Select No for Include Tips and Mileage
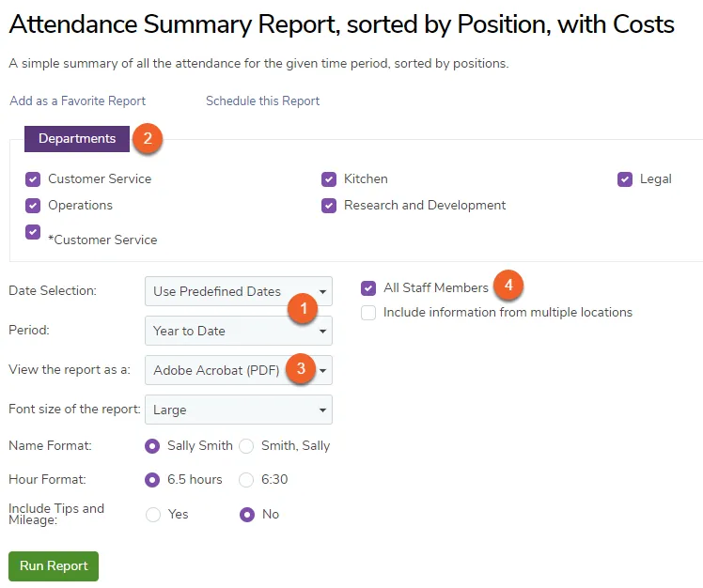703x588 pixels. tap(247, 515)
